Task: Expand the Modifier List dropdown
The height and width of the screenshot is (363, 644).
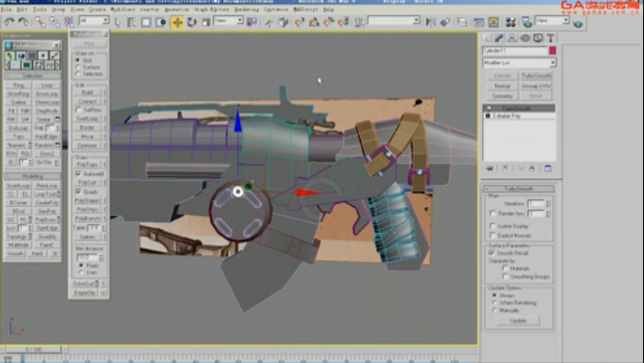Action: 519,62
